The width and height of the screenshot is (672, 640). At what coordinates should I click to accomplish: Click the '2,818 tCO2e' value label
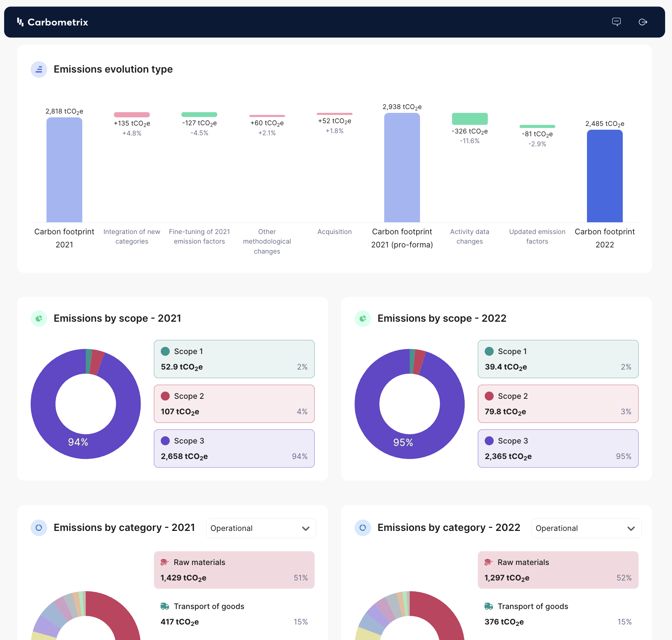[64, 111]
